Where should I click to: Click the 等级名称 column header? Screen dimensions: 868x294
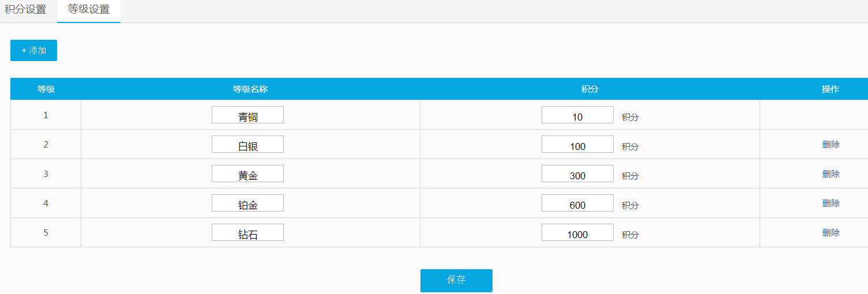pyautogui.click(x=250, y=89)
